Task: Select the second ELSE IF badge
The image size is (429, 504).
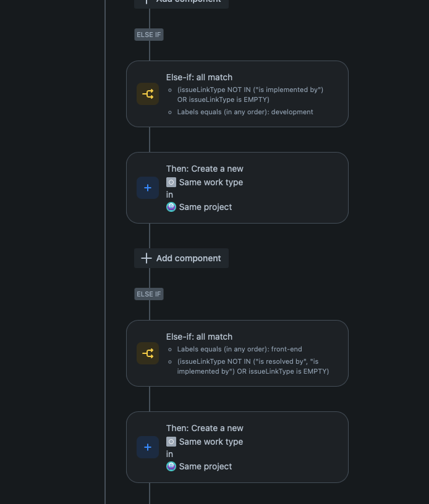Action: [148, 294]
